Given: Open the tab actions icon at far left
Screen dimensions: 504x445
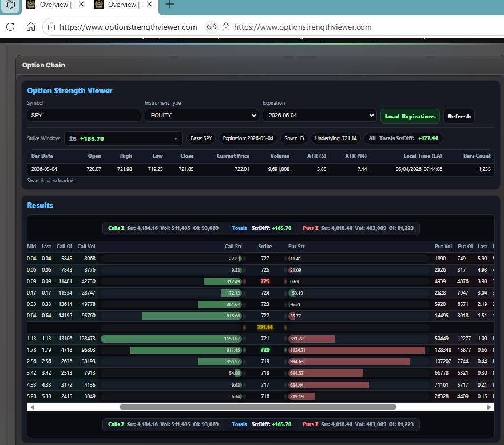Looking at the screenshot, I should click(x=10, y=5).
